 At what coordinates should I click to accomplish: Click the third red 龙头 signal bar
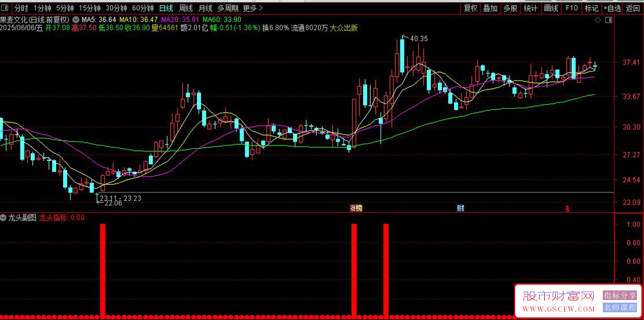[x=386, y=270]
